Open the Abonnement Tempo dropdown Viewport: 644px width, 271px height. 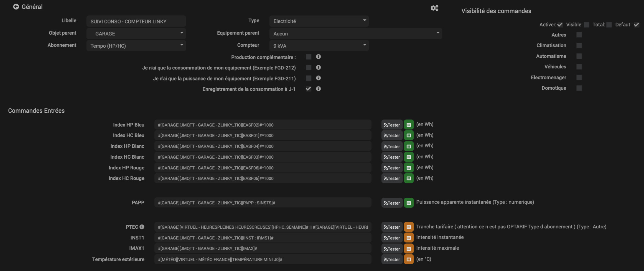(136, 46)
